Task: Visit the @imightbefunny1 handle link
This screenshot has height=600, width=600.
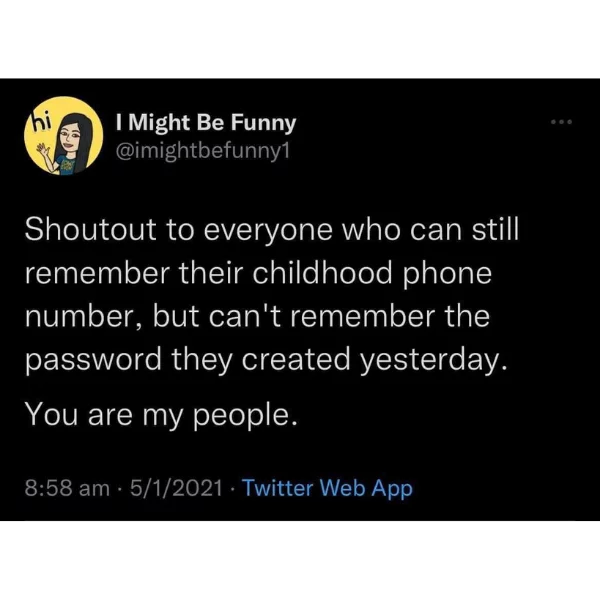Action: [x=202, y=152]
